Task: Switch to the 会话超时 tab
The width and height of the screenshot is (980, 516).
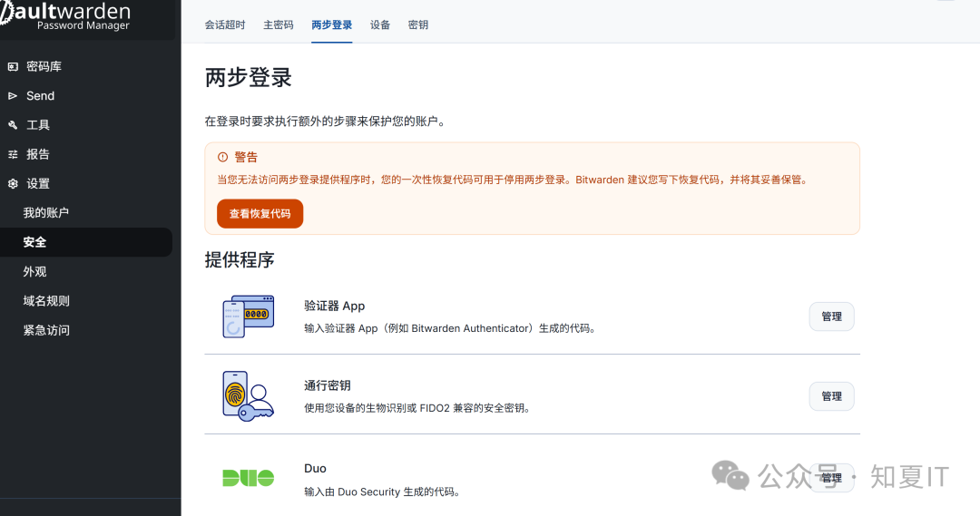Action: click(x=225, y=25)
